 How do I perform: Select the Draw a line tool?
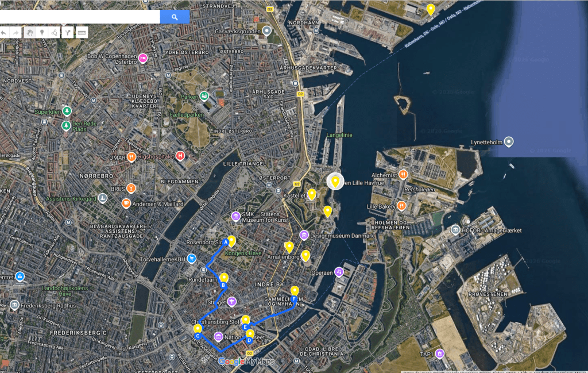(x=55, y=33)
